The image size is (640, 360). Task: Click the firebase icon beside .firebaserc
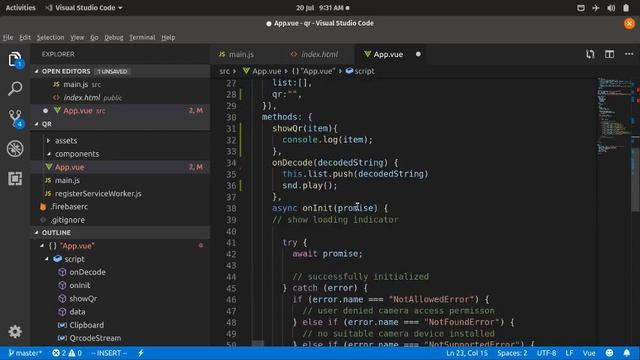(43, 207)
